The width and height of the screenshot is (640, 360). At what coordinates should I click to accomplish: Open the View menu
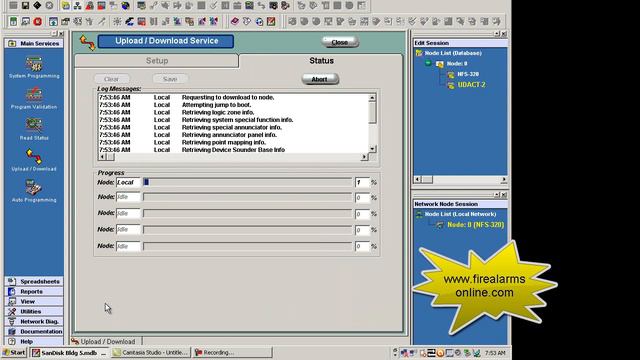pos(34,301)
